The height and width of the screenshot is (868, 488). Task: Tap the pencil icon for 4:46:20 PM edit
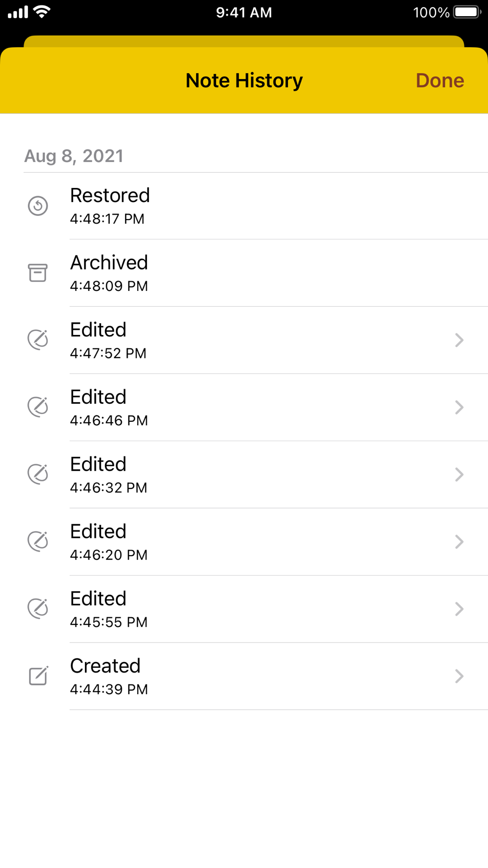[38, 541]
